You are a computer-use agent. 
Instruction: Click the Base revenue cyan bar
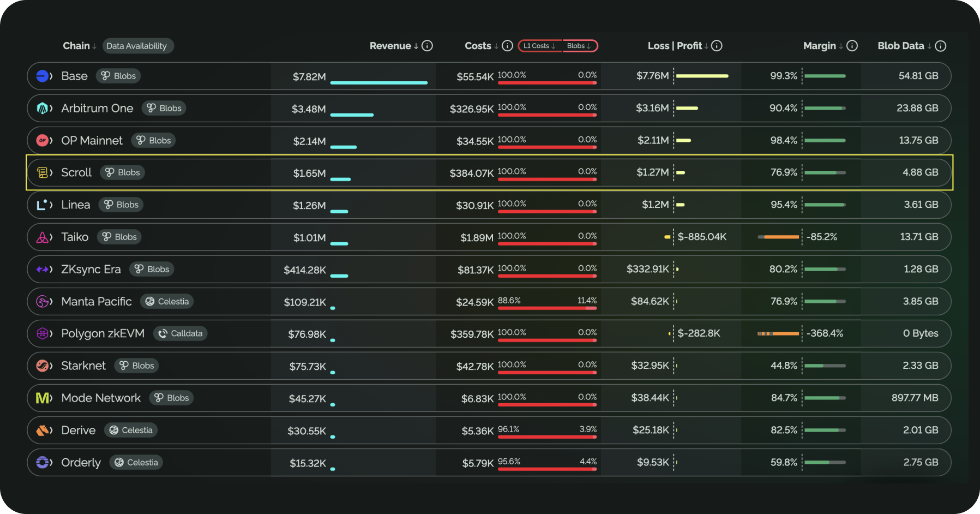click(378, 83)
